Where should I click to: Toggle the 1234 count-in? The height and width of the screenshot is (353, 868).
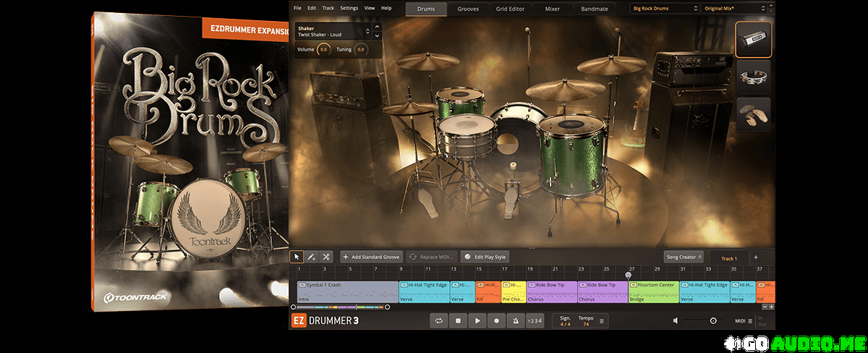coord(534,320)
